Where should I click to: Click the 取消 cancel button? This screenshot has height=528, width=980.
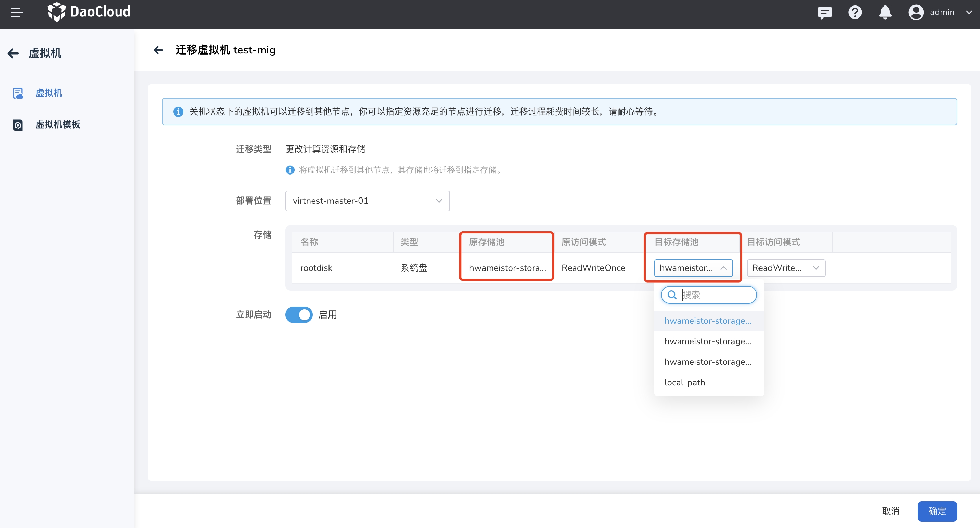890,511
